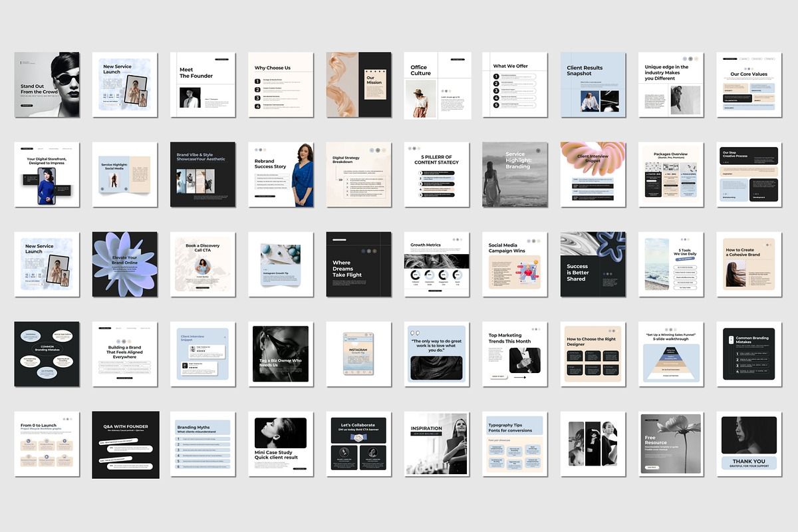
Task: Select the "Social Media Campaign Wins" slide
Action: click(x=515, y=264)
